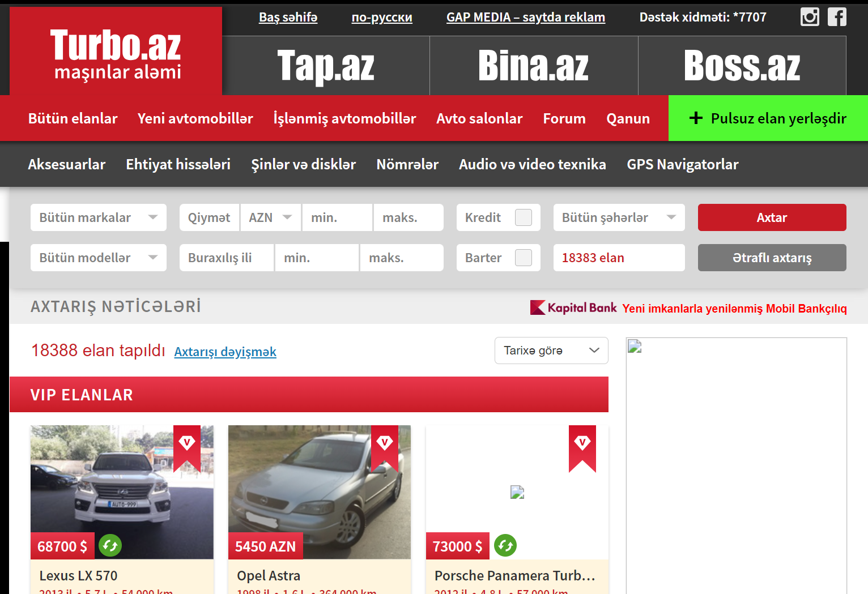The image size is (868, 594).
Task: Open the Lexus LX 570 listing title
Action: click(78, 575)
